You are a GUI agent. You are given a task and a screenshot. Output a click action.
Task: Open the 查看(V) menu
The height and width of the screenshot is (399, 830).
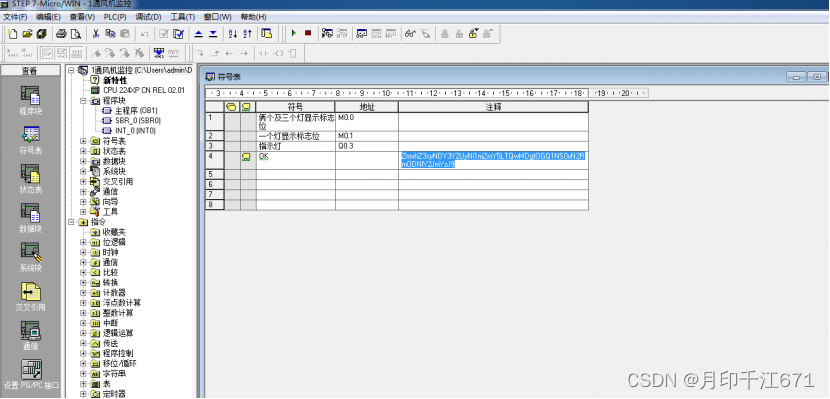pyautogui.click(x=82, y=17)
